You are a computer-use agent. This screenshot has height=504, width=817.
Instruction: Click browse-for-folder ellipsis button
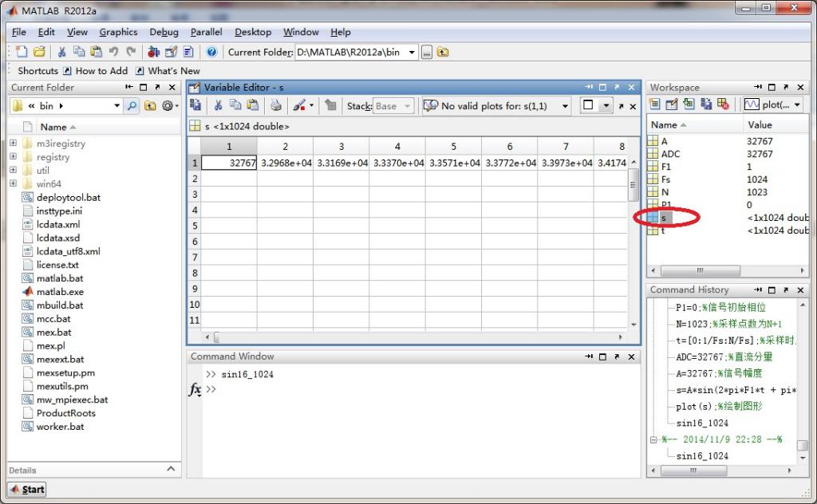(427, 52)
